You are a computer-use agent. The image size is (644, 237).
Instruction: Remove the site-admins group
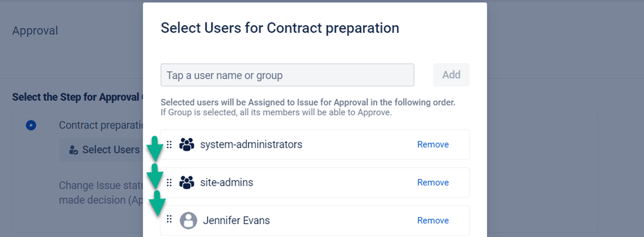click(x=433, y=182)
